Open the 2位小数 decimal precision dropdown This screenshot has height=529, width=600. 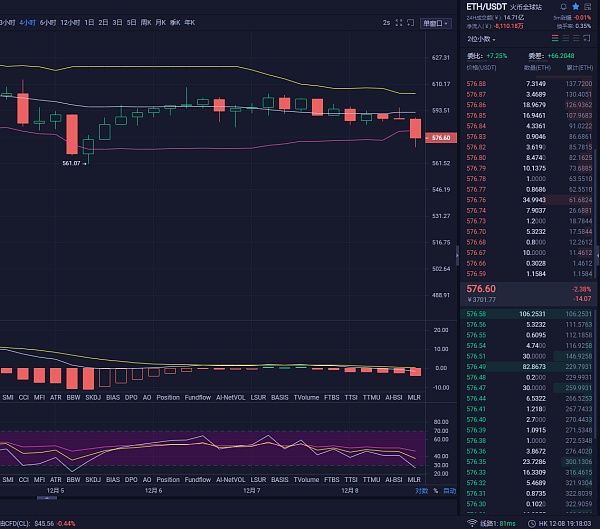481,39
